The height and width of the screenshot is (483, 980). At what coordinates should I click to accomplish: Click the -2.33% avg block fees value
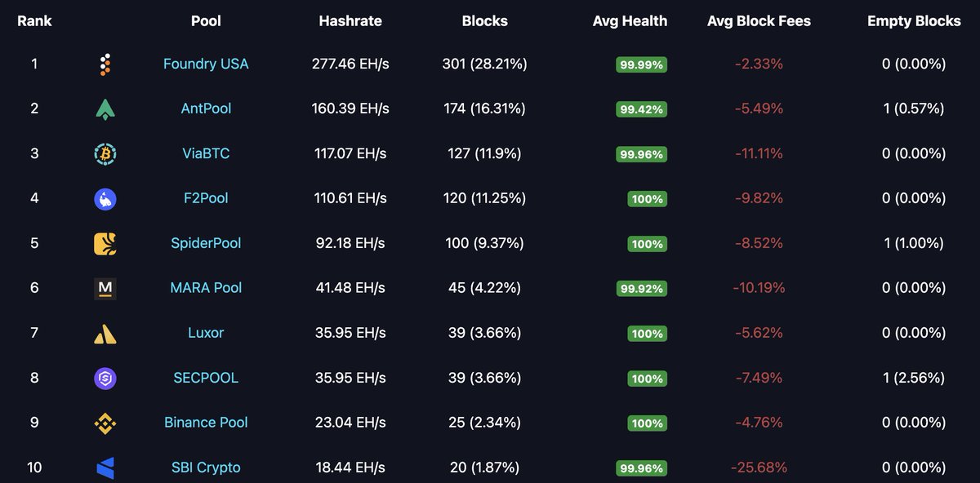759,64
